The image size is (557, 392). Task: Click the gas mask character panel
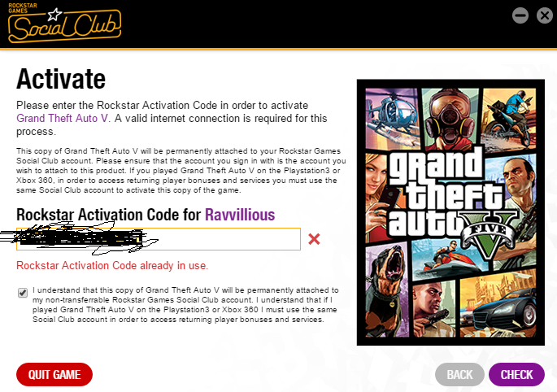pos(450,118)
